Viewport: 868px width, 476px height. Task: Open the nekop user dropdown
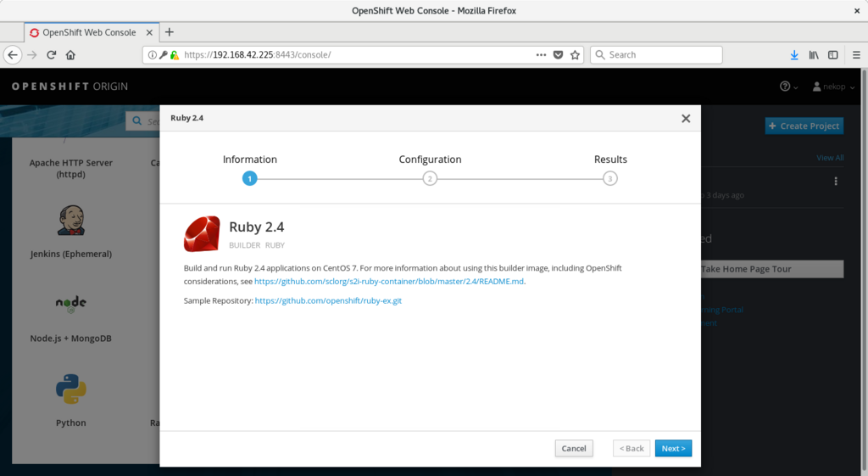click(833, 87)
